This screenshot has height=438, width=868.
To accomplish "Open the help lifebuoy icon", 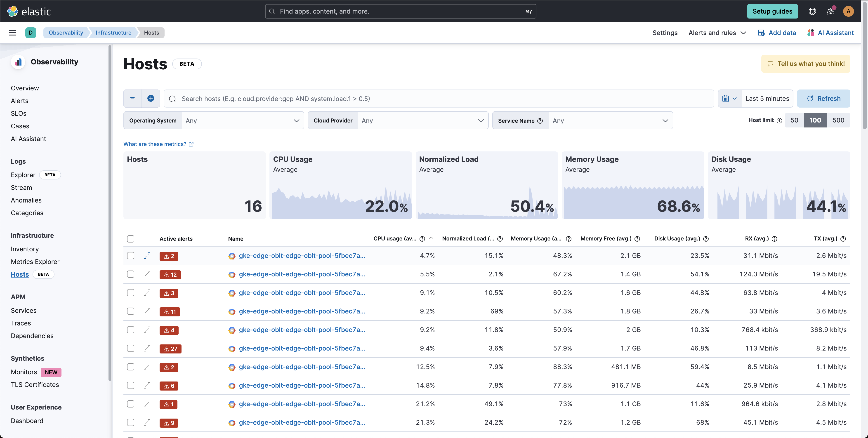I will [812, 11].
